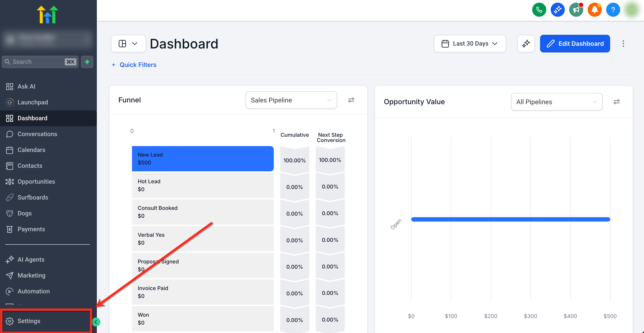Expand the Sales Pipeline dropdown
The image size is (644, 333).
point(291,100)
